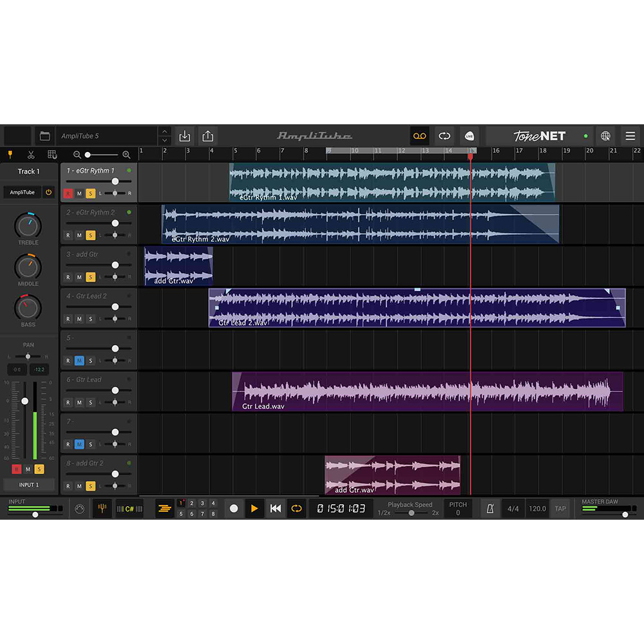
Task: Click bar 18 on the timeline ruler
Action: [x=543, y=151]
